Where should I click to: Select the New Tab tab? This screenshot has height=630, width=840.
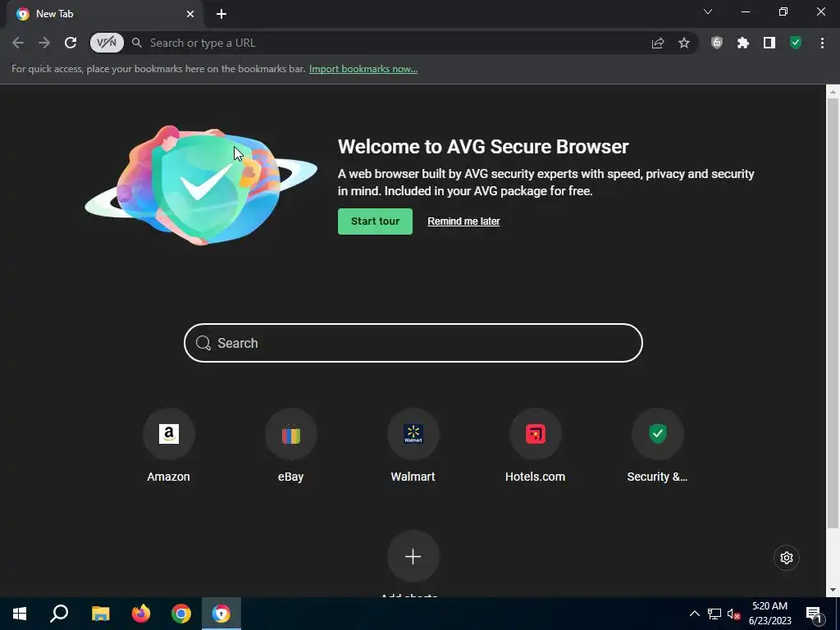tap(105, 14)
